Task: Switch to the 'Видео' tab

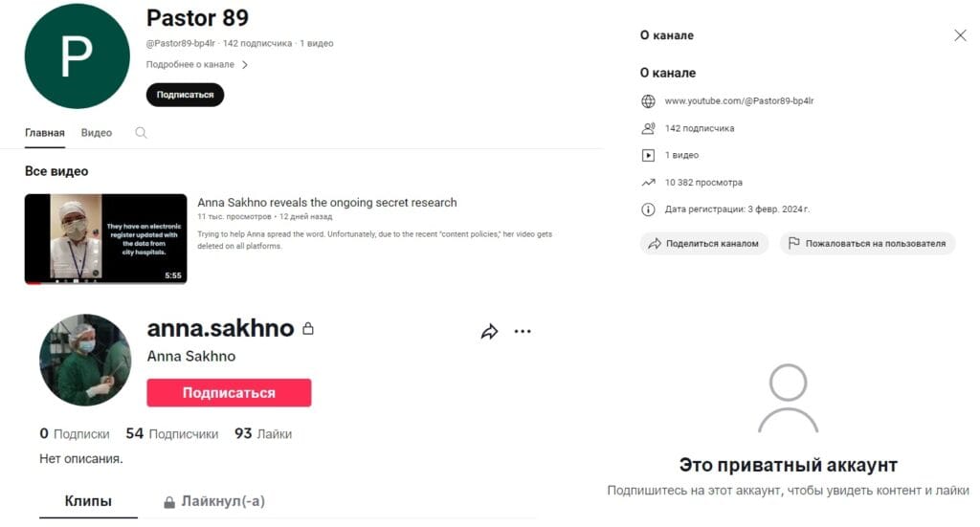Action: click(97, 132)
